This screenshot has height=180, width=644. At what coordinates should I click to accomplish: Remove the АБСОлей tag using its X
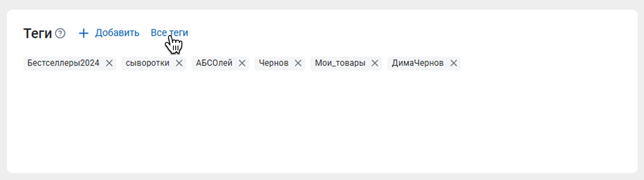pyautogui.click(x=242, y=63)
